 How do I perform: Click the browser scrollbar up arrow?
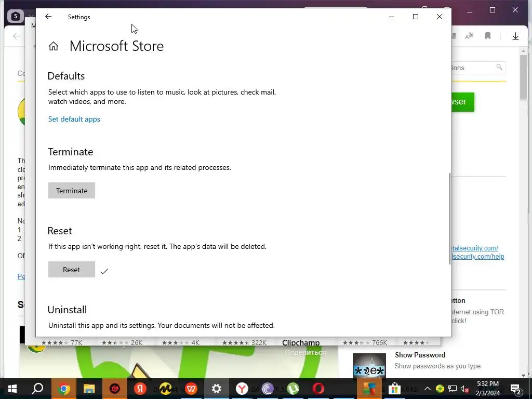[523, 51]
